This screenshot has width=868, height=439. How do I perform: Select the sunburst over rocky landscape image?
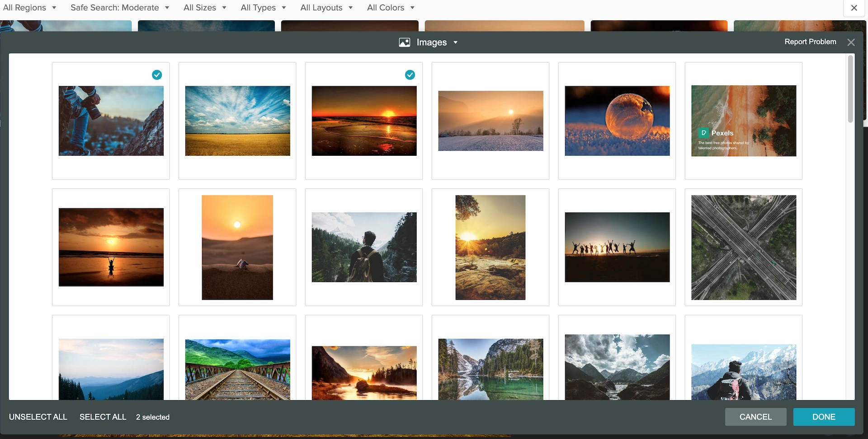point(491,247)
